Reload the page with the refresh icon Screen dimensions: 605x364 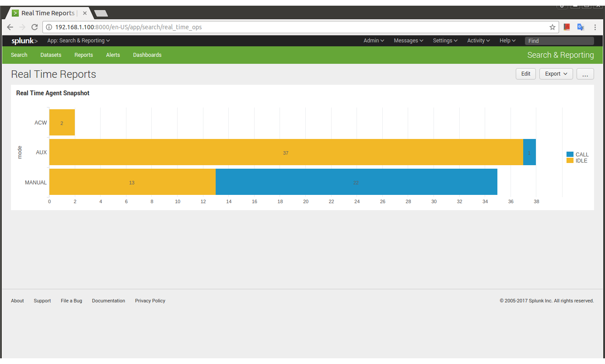[x=35, y=27]
